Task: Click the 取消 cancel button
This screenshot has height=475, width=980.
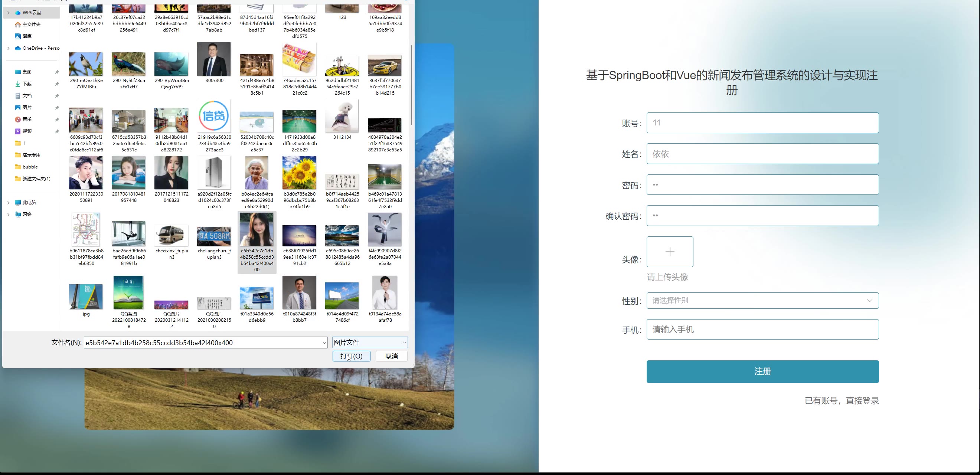Action: coord(391,356)
